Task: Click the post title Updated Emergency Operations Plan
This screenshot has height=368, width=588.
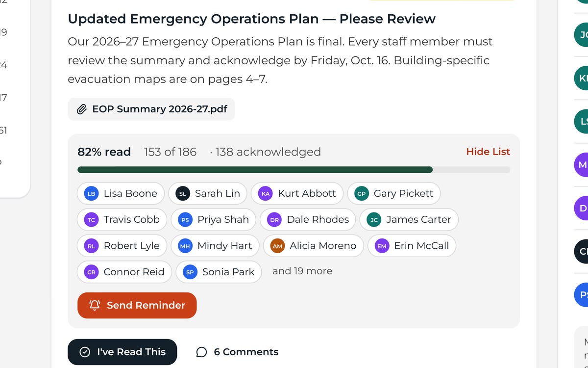Action: point(251,19)
